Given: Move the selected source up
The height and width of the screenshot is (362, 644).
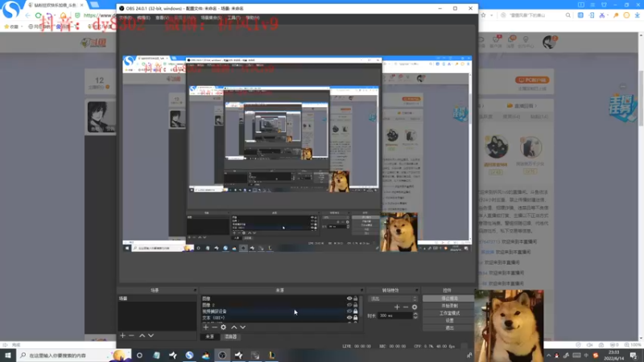Looking at the screenshot, I should 234,327.
